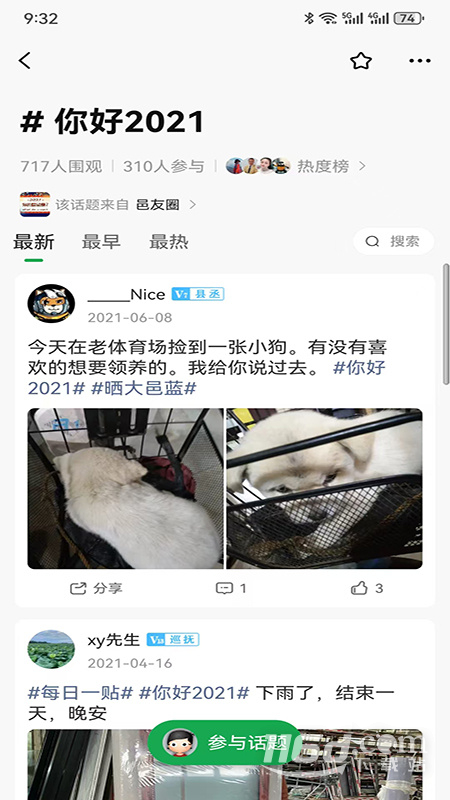Click the vertical scrollbar on the right
The height and width of the screenshot is (800, 450).
(x=446, y=324)
